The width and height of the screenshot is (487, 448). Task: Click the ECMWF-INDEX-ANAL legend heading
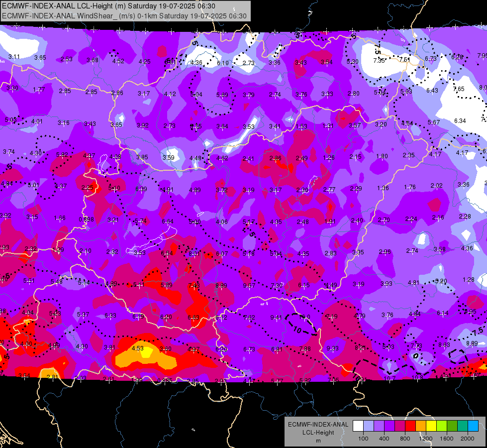[x=318, y=425]
